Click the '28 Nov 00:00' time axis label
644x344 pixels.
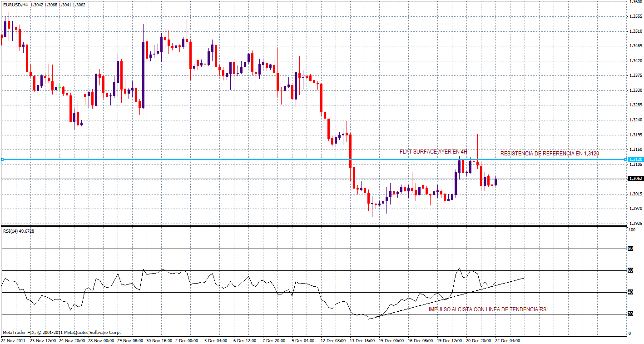point(100,340)
